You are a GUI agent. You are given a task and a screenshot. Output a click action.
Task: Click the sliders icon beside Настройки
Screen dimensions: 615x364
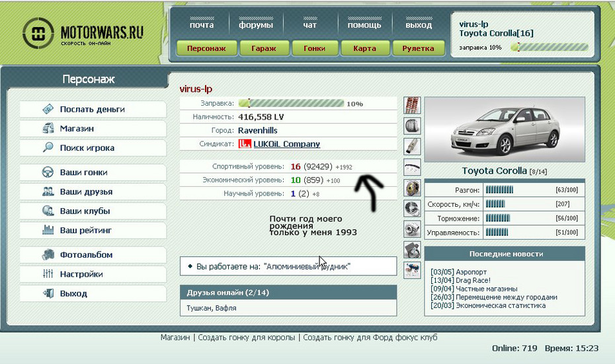(x=48, y=273)
